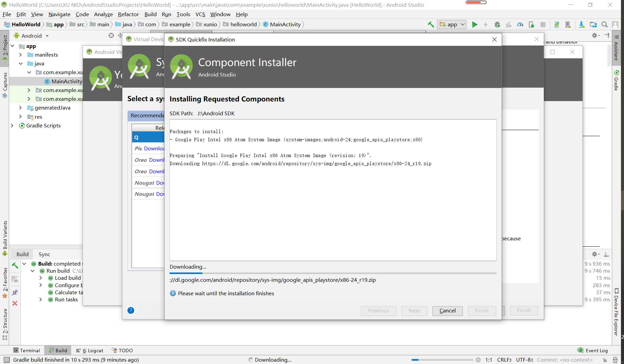The image size is (624, 364).
Task: Open the VCS menu
Action: click(200, 14)
